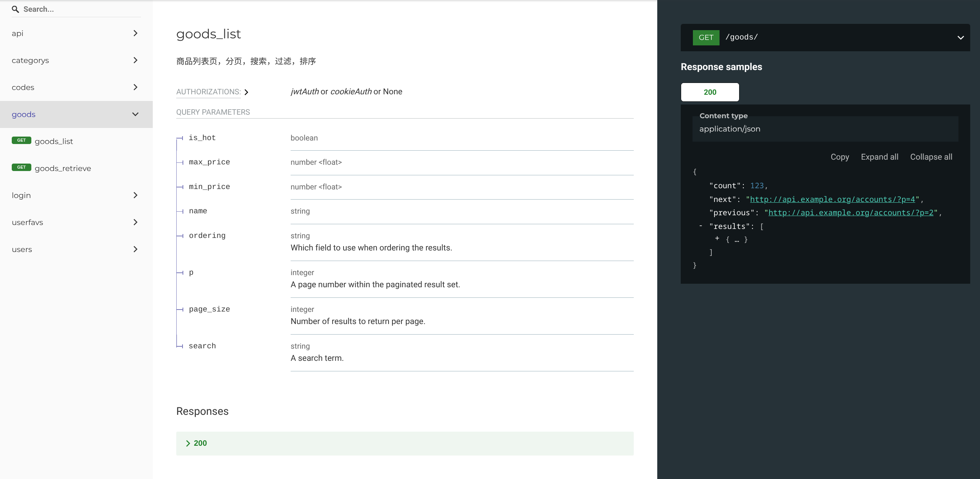Viewport: 980px width, 479px height.
Task: Expand the login chevron arrow
Action: pyautogui.click(x=135, y=195)
